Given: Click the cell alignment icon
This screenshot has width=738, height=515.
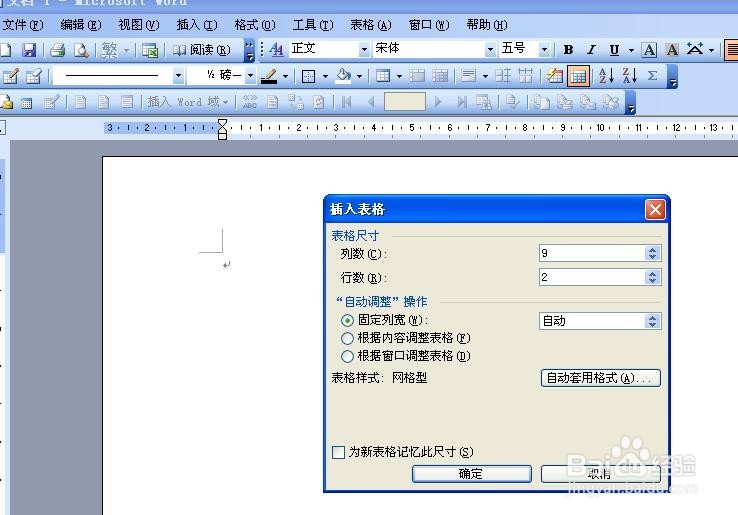Looking at the screenshot, I should pyautogui.click(x=469, y=76).
